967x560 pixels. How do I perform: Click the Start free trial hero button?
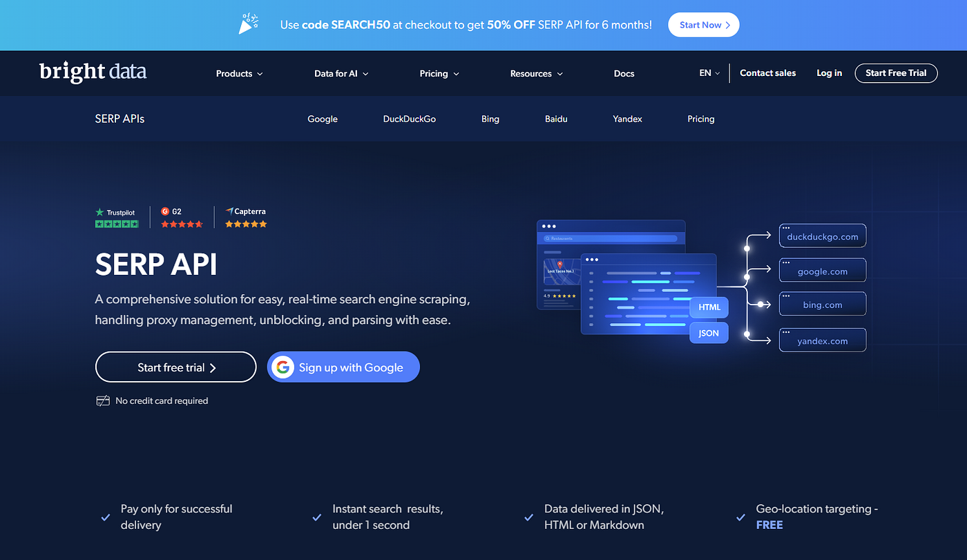(x=176, y=367)
